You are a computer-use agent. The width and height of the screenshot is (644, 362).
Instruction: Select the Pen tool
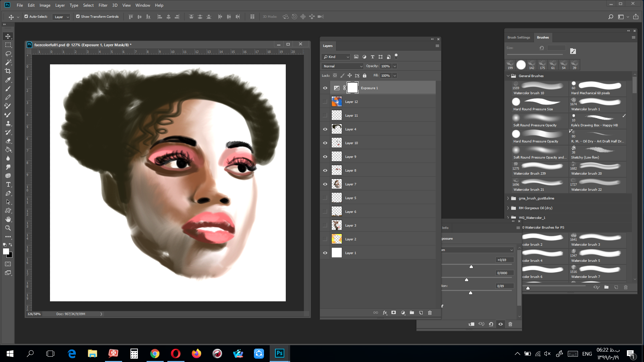[x=8, y=193]
